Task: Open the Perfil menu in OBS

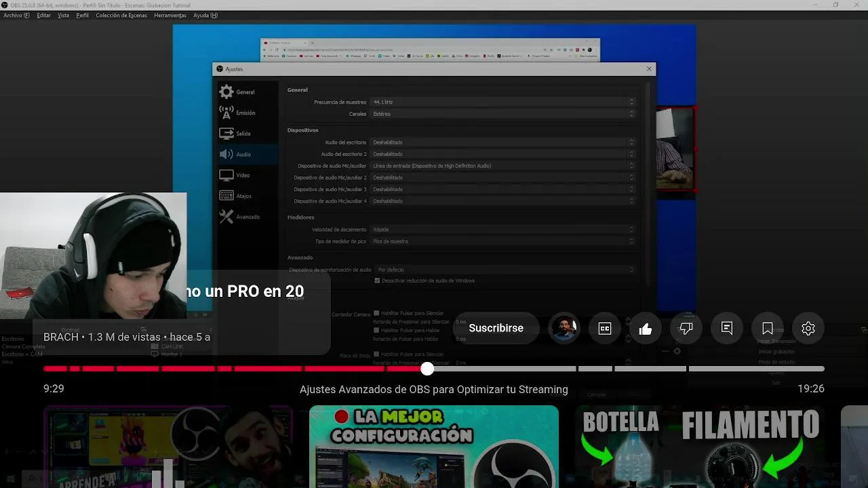Action: click(x=82, y=15)
